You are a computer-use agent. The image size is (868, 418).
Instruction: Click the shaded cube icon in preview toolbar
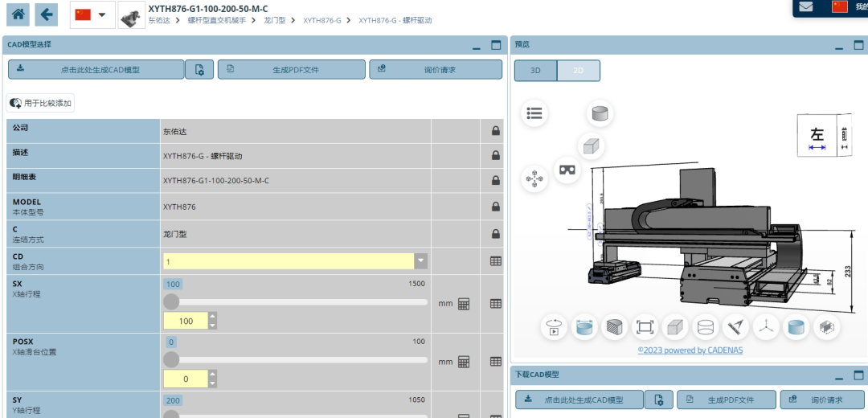pos(675,327)
